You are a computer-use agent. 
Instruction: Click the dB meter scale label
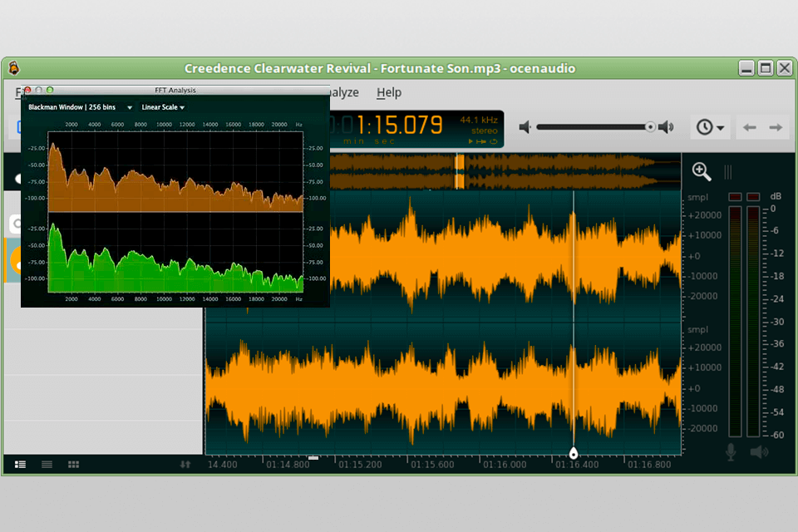[776, 196]
